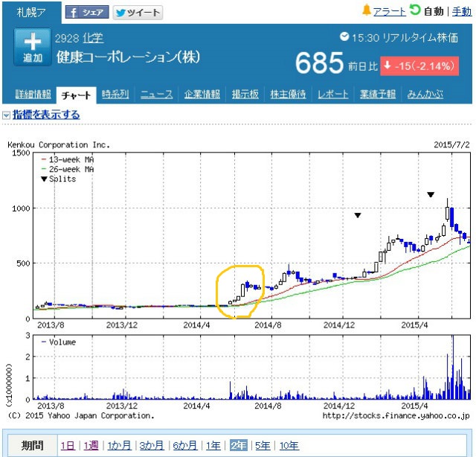476x457 pixels.
Task: Click the 13-week MA legend entry
Action: click(x=68, y=159)
